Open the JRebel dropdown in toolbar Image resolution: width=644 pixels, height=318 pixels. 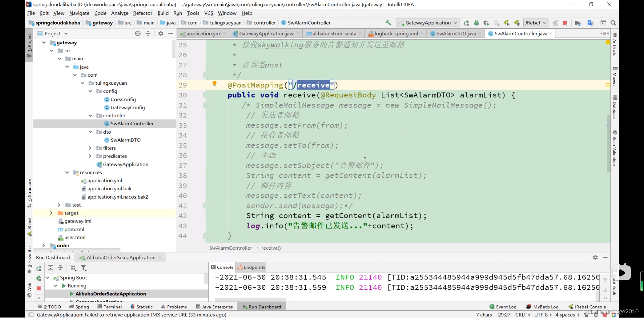tap(536, 23)
